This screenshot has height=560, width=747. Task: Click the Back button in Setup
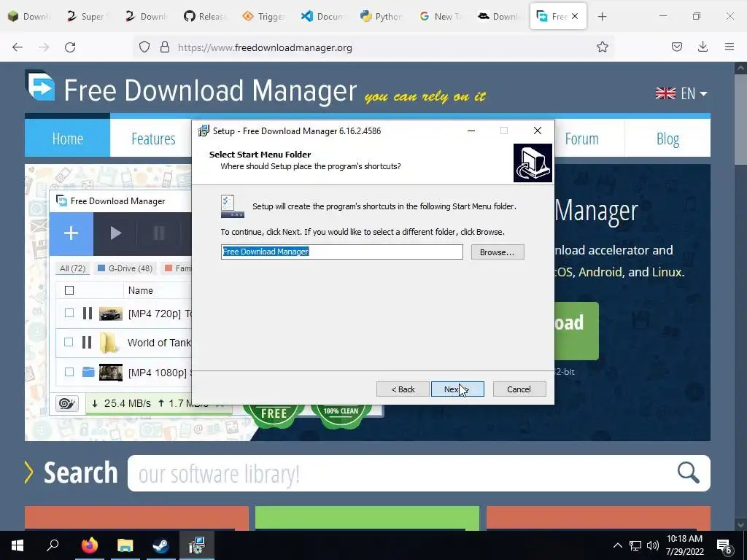403,389
